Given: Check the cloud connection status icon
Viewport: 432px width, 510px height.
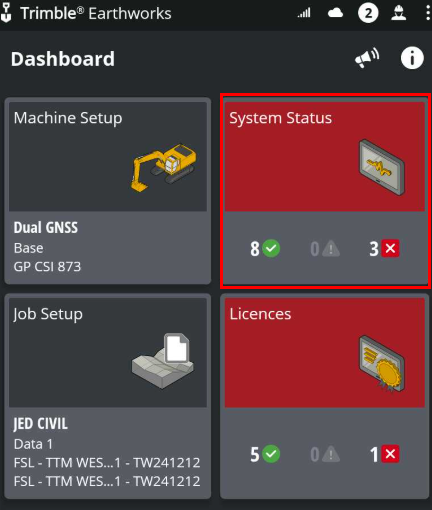Looking at the screenshot, I should [335, 13].
